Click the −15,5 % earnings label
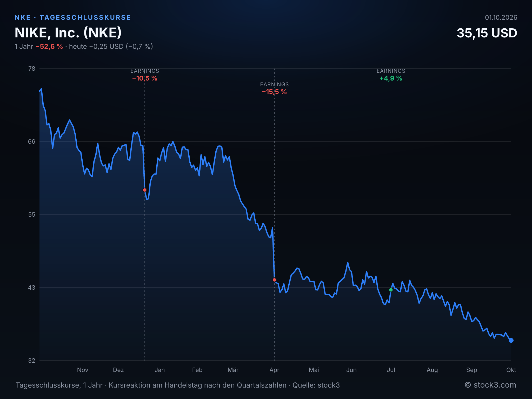Image resolution: width=532 pixels, height=399 pixels. [274, 92]
